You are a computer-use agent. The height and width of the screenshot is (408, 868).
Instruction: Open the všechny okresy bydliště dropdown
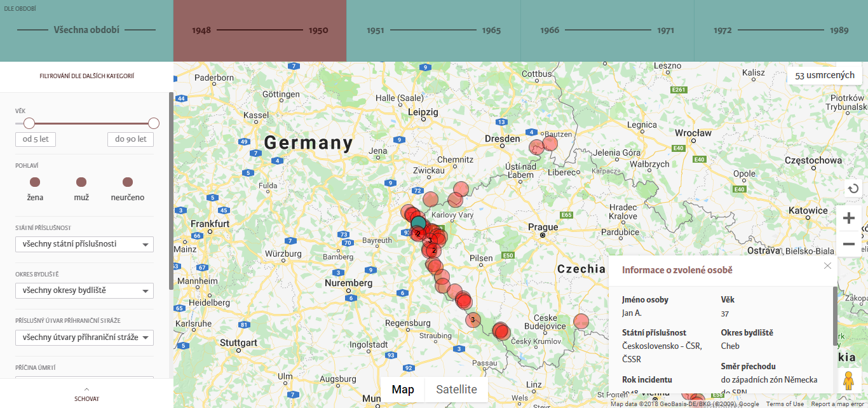tap(85, 291)
